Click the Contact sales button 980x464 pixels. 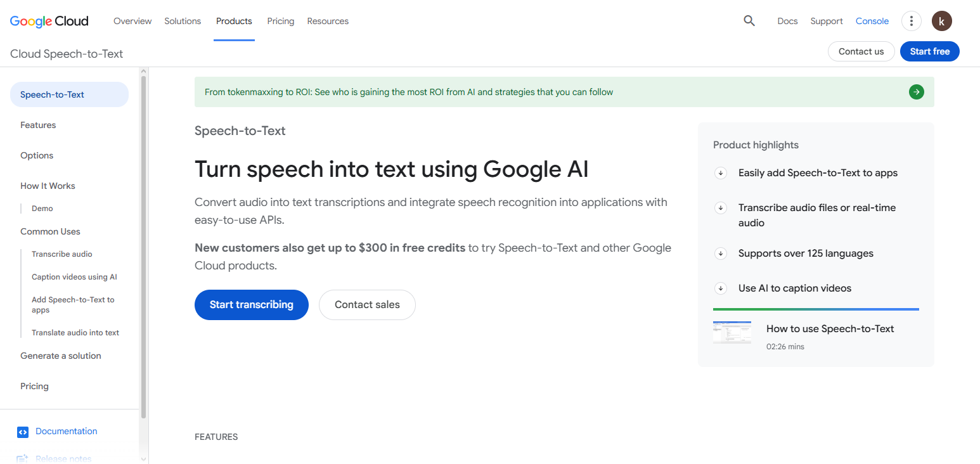point(367,305)
